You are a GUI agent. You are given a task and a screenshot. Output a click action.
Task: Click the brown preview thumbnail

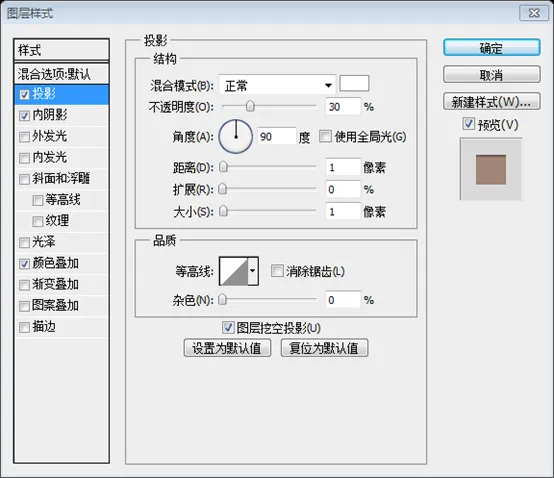point(491,170)
